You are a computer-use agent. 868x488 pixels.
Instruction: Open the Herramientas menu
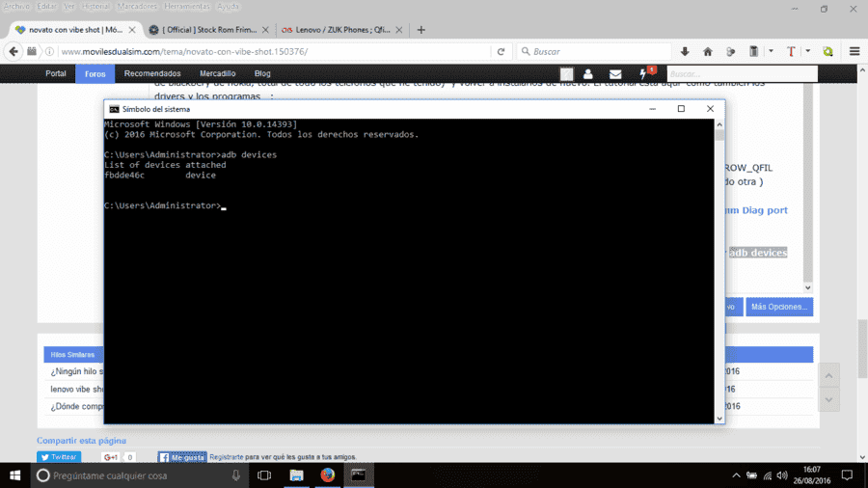click(186, 6)
